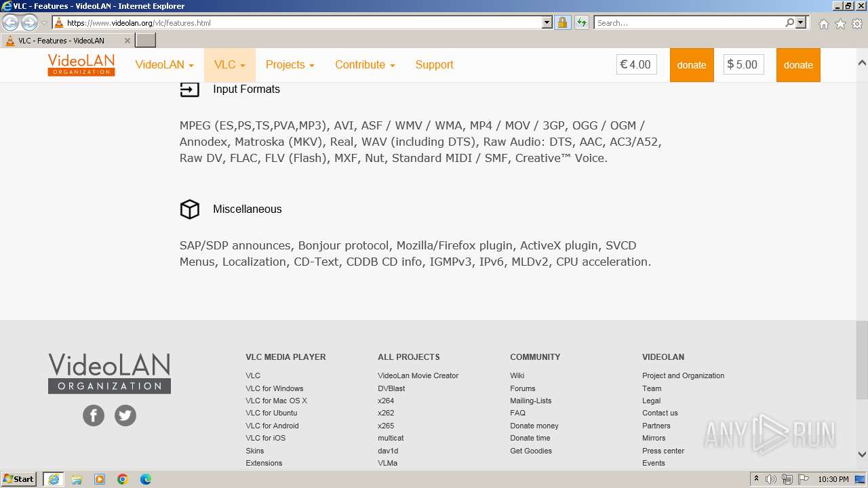
Task: Expand the Contribute menu
Action: [365, 65]
